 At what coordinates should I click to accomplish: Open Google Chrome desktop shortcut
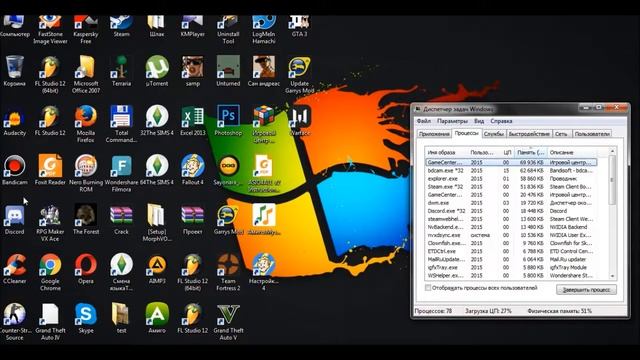coord(50,272)
